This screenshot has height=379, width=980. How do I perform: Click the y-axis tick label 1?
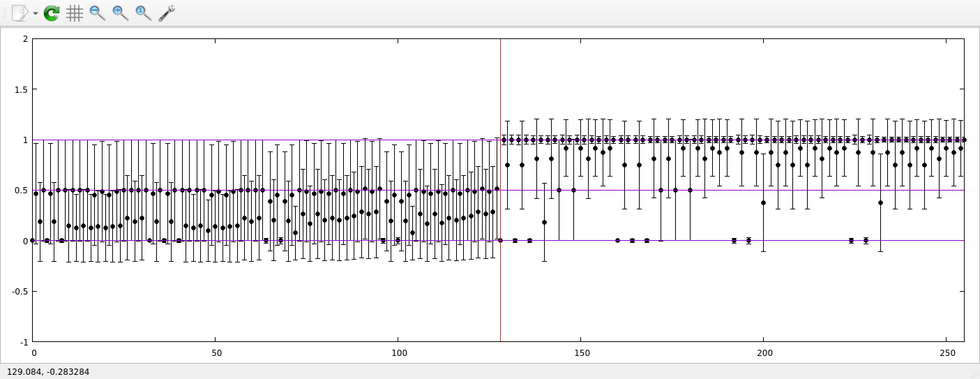[25, 140]
